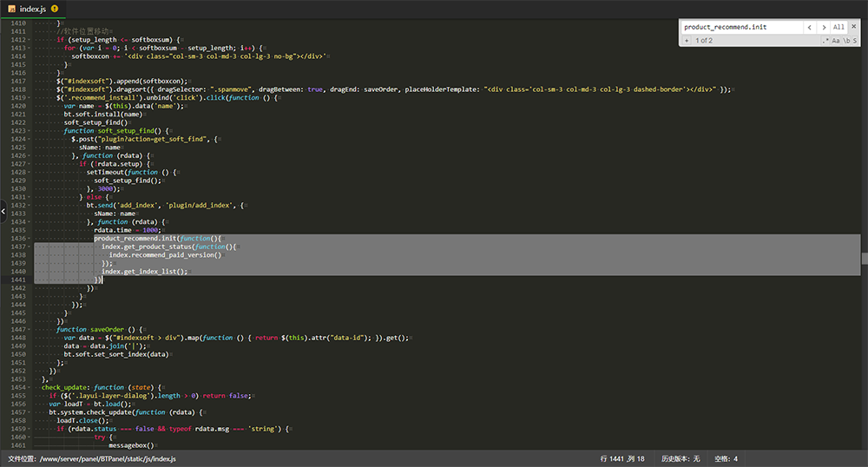Toggle regular expression search option
This screenshot has height=467, width=868.
coord(825,40)
